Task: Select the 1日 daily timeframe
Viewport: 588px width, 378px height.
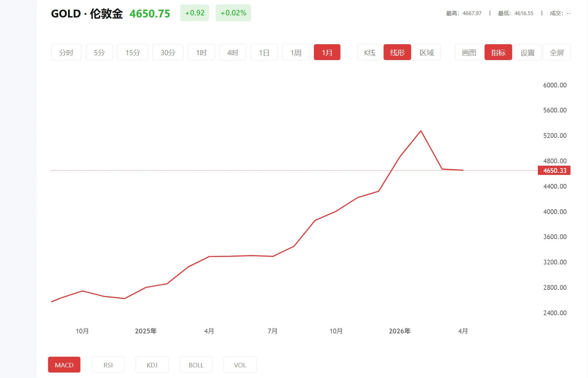Action: pyautogui.click(x=264, y=52)
